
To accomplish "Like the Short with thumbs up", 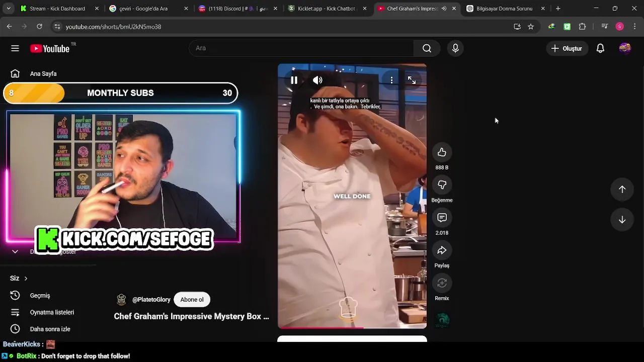I will click(x=442, y=152).
